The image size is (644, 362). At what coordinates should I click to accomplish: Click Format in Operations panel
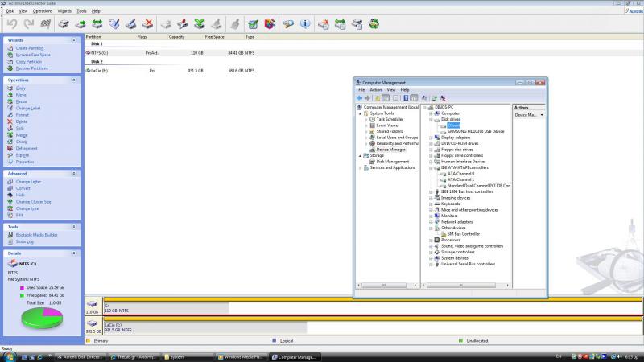pyautogui.click(x=23, y=115)
